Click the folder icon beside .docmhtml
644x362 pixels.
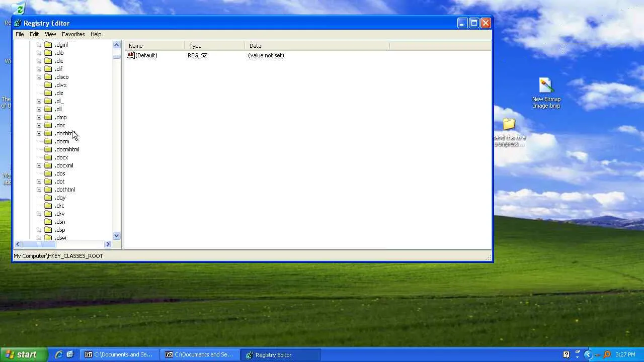pos(48,149)
